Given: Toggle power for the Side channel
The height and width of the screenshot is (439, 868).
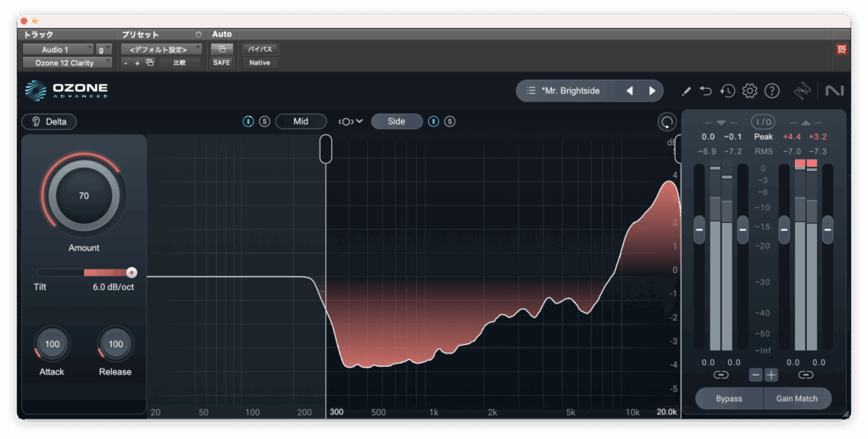Looking at the screenshot, I should [433, 121].
